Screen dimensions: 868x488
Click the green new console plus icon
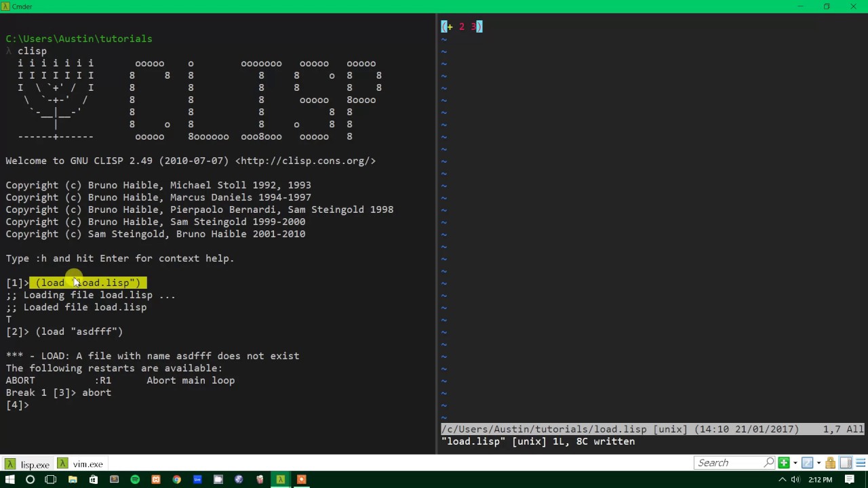click(x=784, y=463)
